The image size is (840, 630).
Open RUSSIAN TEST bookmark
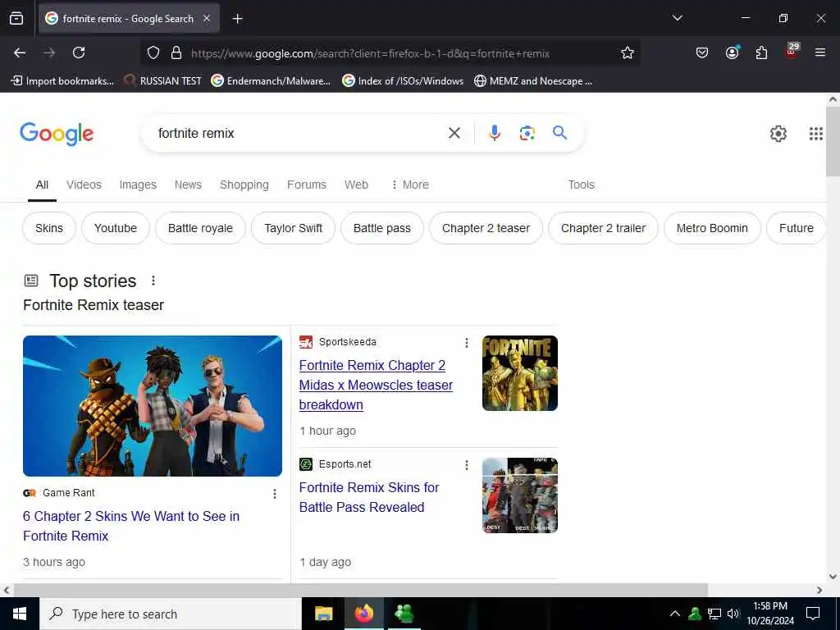click(162, 81)
